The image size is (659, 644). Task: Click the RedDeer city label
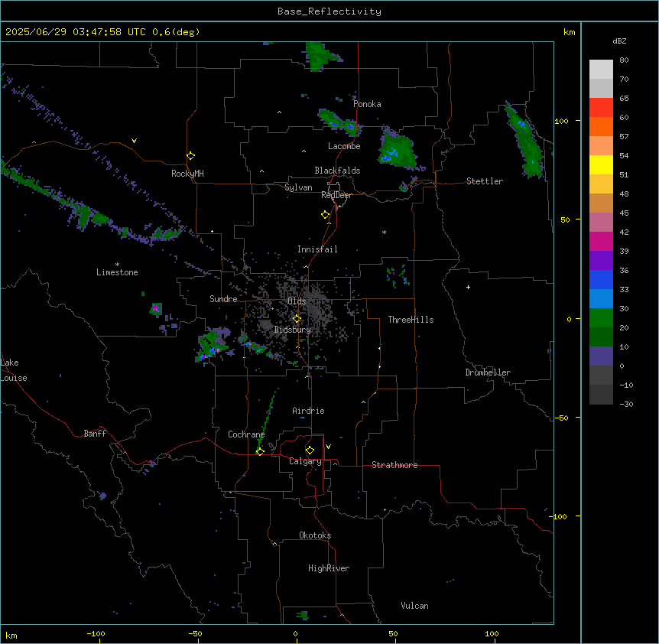click(336, 195)
